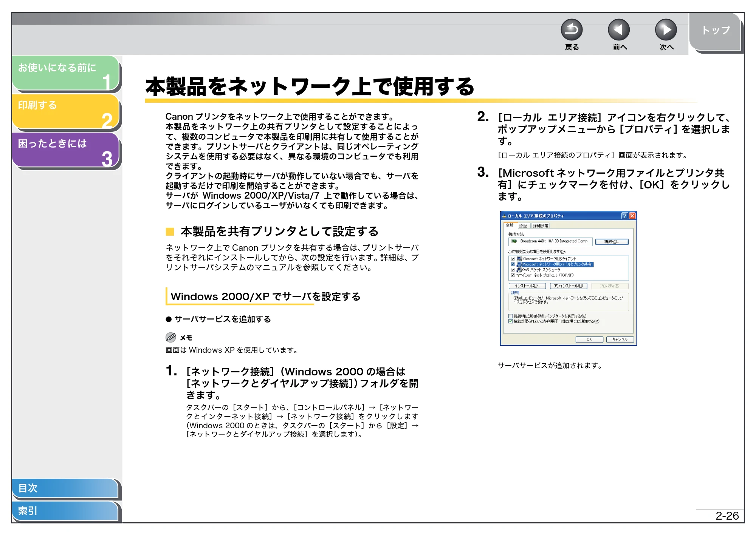
Task: Click the page number 2-26
Action: (x=727, y=516)
